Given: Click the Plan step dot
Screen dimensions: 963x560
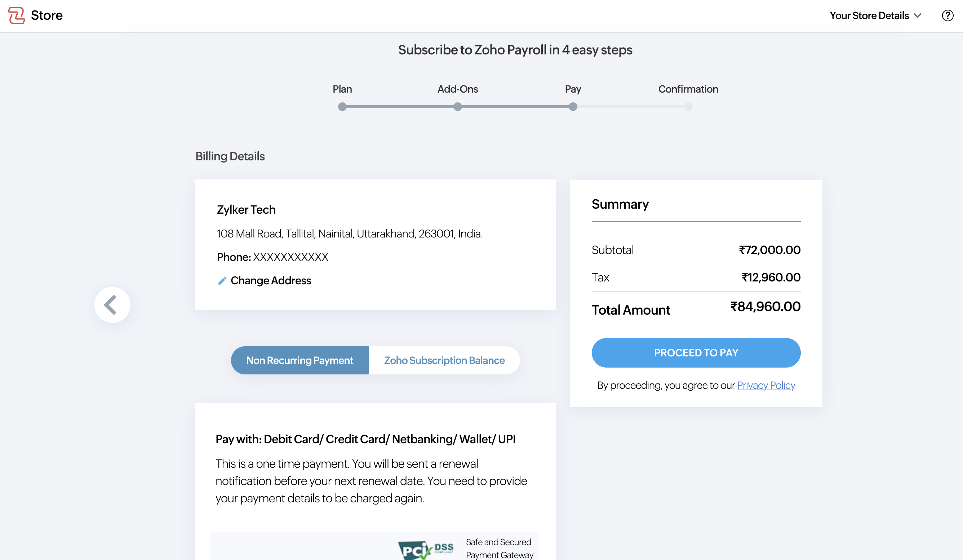Looking at the screenshot, I should pos(342,107).
